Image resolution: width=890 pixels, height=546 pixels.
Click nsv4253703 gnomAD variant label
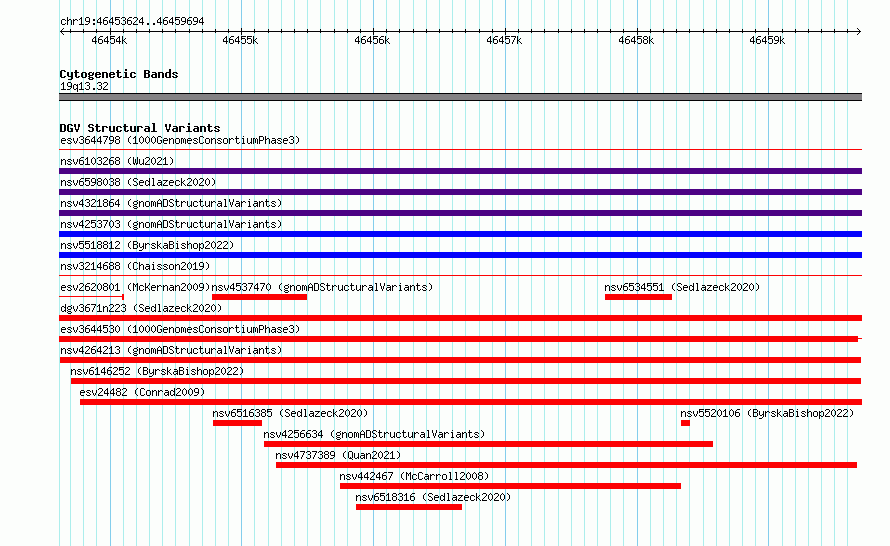(171, 224)
